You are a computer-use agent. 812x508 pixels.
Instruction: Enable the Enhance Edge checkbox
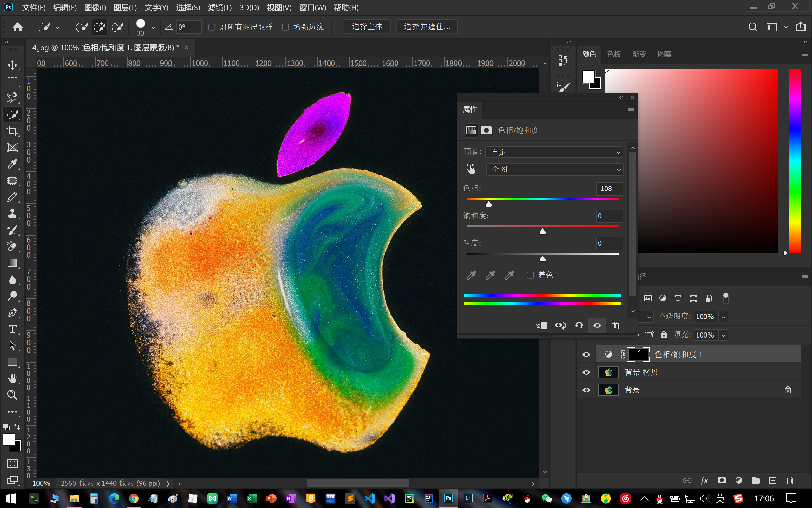285,27
